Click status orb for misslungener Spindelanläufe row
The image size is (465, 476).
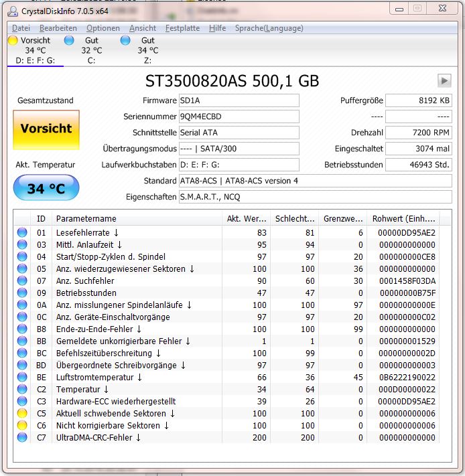22,305
